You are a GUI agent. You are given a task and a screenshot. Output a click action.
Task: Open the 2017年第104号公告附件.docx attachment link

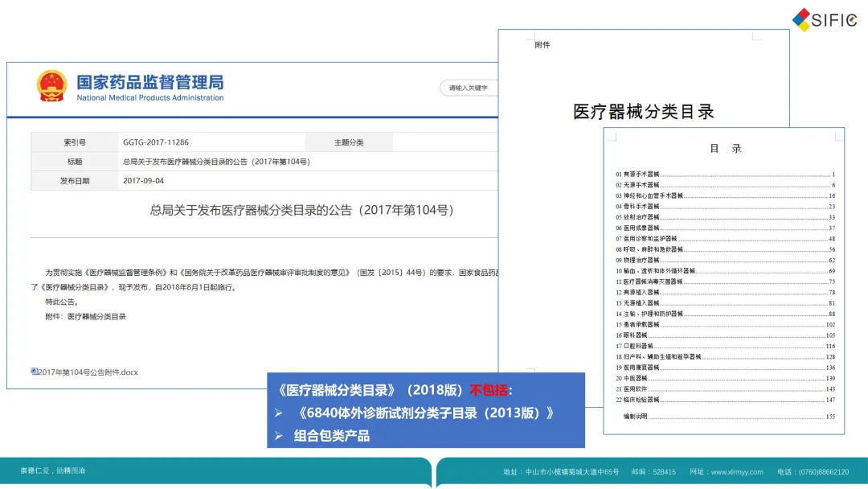[x=88, y=372]
